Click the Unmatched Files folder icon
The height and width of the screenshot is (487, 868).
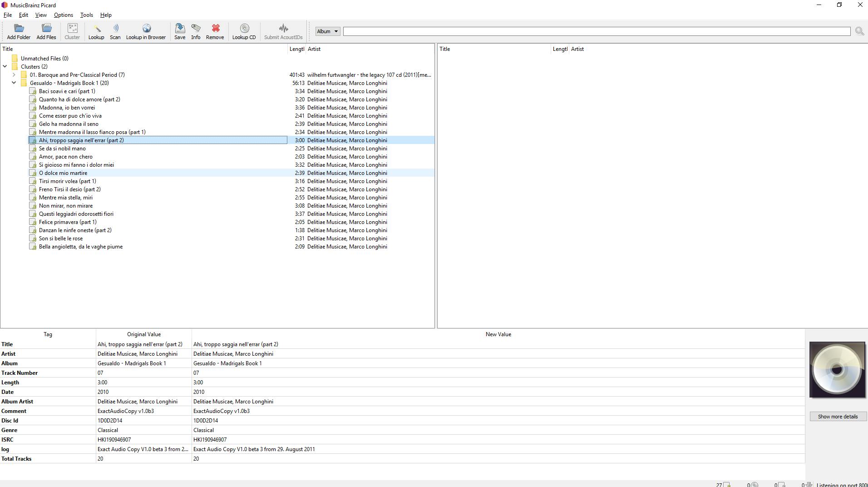click(15, 58)
